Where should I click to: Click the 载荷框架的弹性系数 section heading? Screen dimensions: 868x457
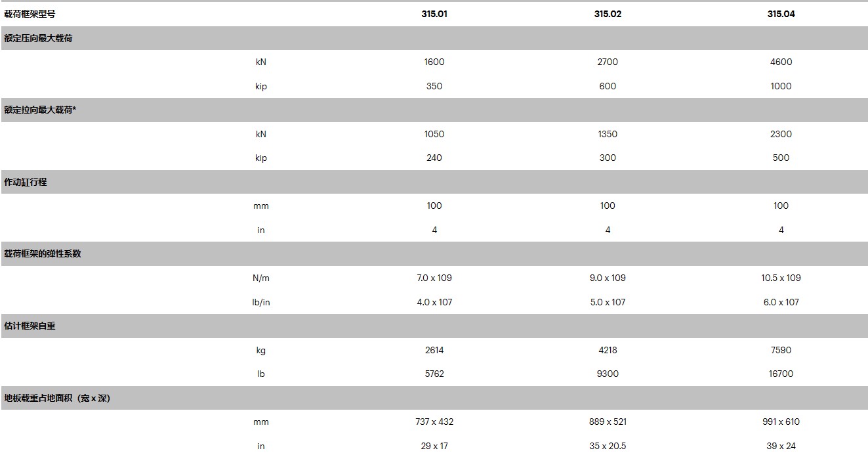tap(43, 253)
